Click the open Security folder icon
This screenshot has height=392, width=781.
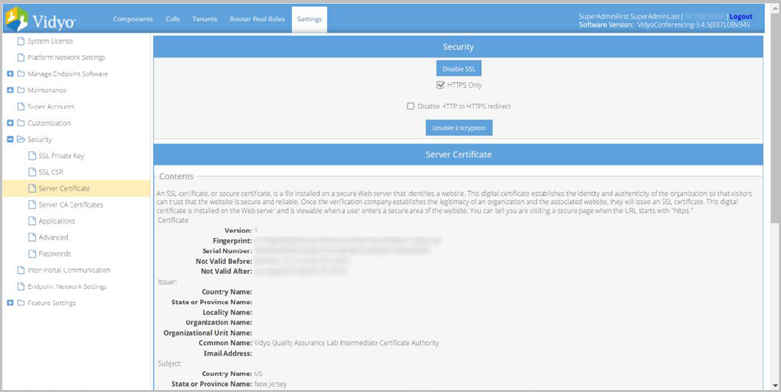tap(21, 139)
